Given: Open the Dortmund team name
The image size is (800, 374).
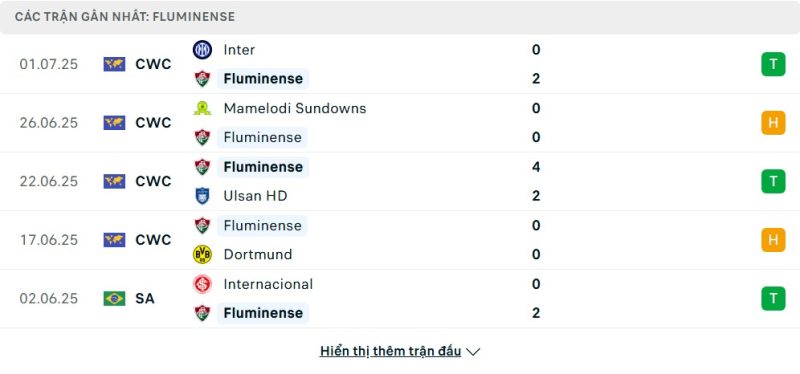Looking at the screenshot, I should point(258,254).
